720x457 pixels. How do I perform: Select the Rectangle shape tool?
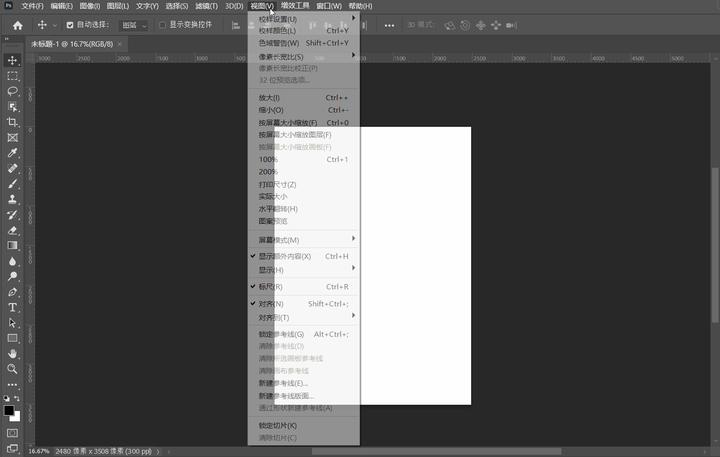point(12,339)
